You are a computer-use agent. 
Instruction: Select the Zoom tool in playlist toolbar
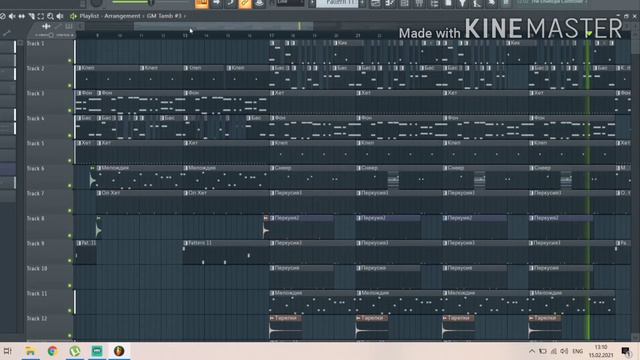tap(50, 16)
